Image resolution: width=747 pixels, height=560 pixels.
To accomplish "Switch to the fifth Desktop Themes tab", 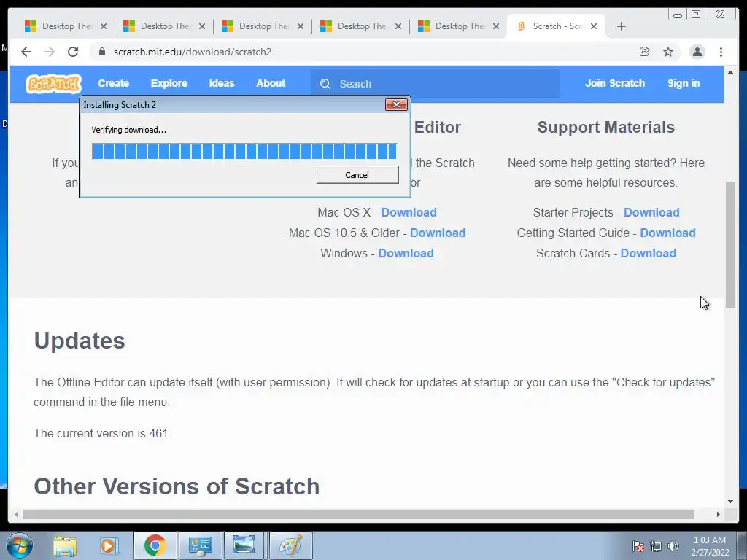I will 459,26.
